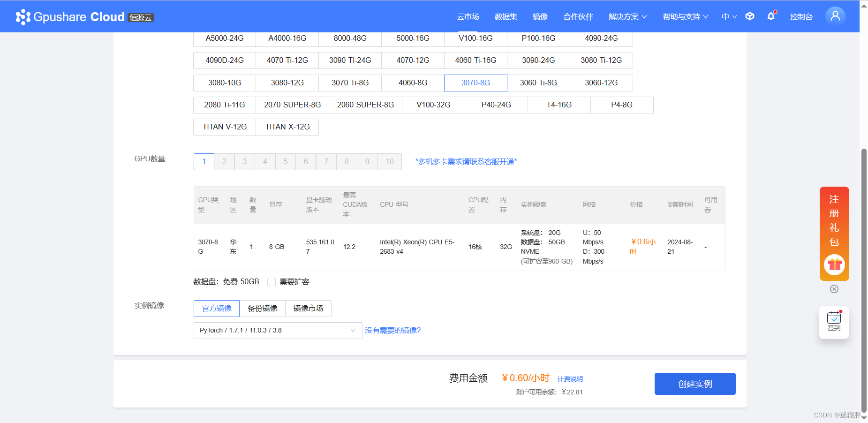868x423 pixels.
Task: Set GPU count to 5
Action: click(286, 162)
